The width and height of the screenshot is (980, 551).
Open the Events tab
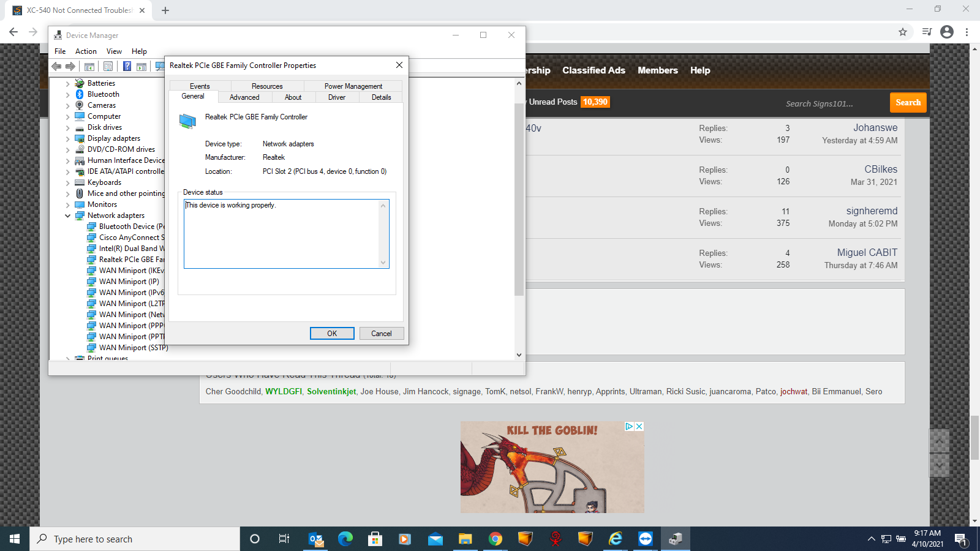point(200,86)
